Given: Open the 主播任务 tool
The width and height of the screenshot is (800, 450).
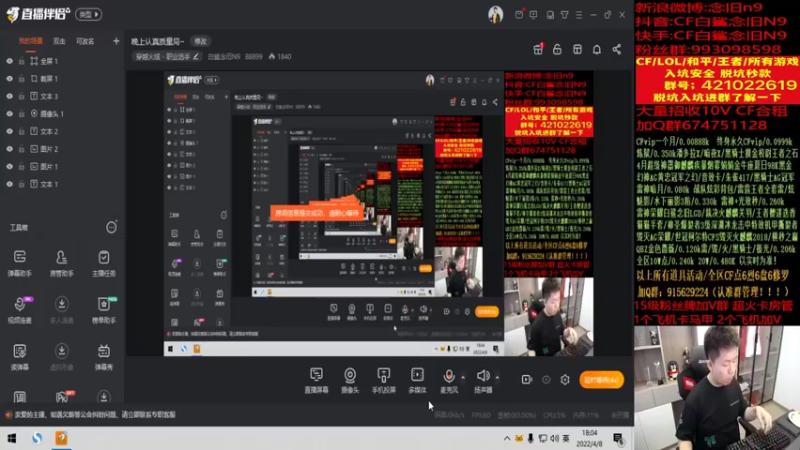Looking at the screenshot, I should click(104, 263).
